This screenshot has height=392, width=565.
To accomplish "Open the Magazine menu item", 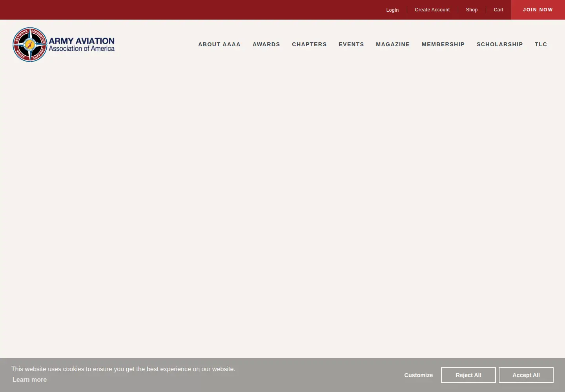I will pos(393,44).
